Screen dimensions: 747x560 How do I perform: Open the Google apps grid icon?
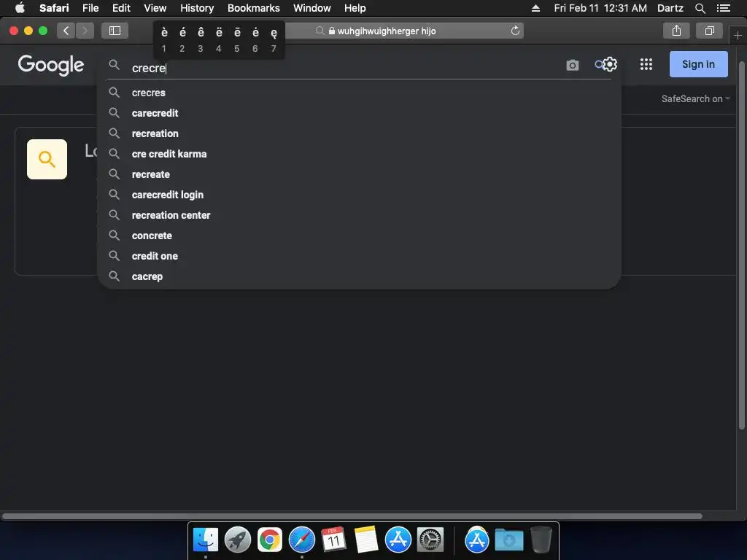(x=646, y=64)
